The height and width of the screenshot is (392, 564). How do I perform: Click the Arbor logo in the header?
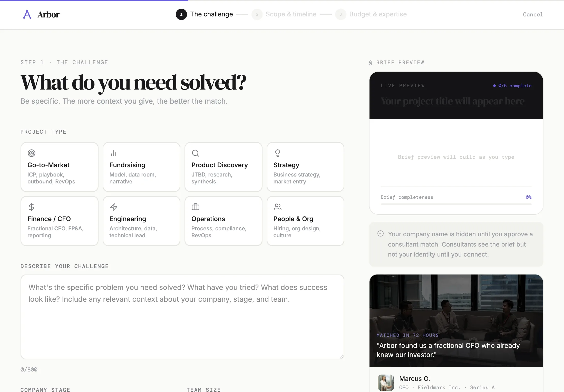41,14
